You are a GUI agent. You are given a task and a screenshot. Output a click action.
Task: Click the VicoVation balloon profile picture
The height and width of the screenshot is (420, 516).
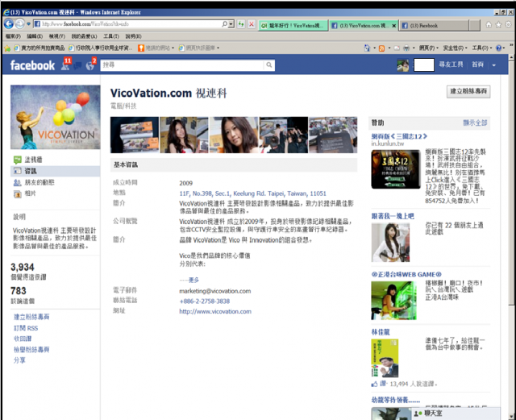coord(56,117)
